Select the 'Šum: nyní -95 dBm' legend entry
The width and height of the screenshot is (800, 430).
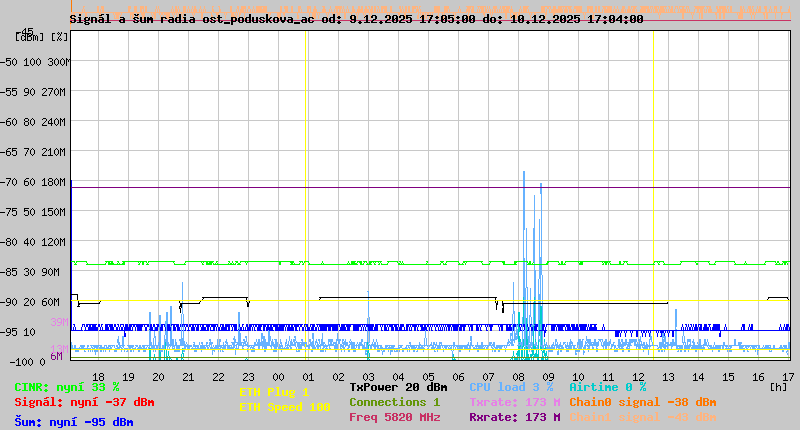pyautogui.click(x=73, y=422)
